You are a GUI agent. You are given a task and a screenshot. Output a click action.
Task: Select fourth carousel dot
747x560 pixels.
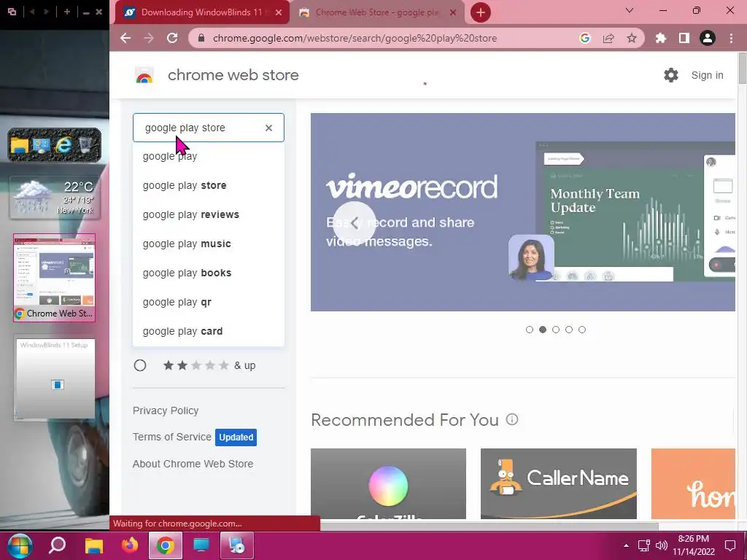point(569,330)
